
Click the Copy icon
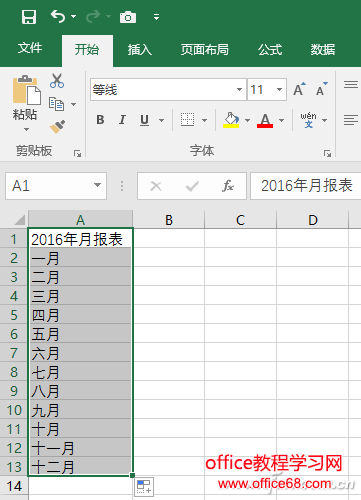(x=56, y=104)
